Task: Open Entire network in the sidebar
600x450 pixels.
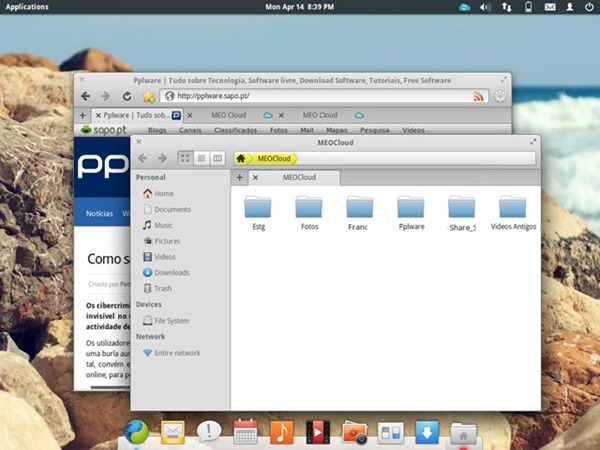Action: pos(171,353)
